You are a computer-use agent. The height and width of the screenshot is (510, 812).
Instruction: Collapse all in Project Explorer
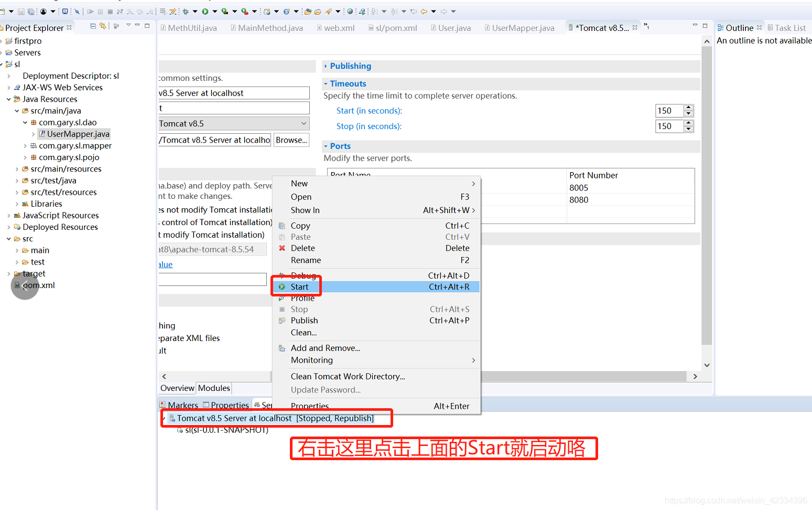click(x=93, y=26)
